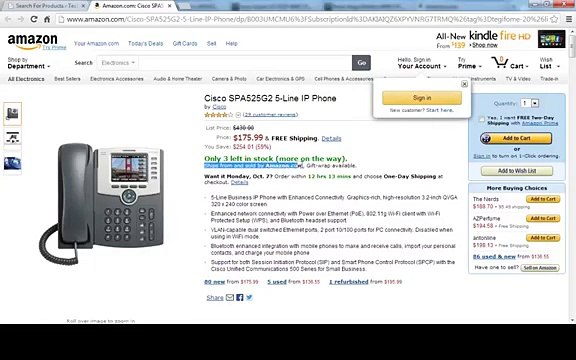Bookmark the page using the star icon
Image resolution: width=576 pixels, height=360 pixels.
pyautogui.click(x=555, y=19)
